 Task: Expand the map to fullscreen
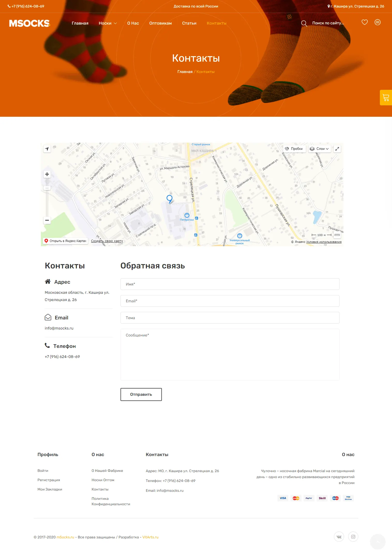point(337,149)
